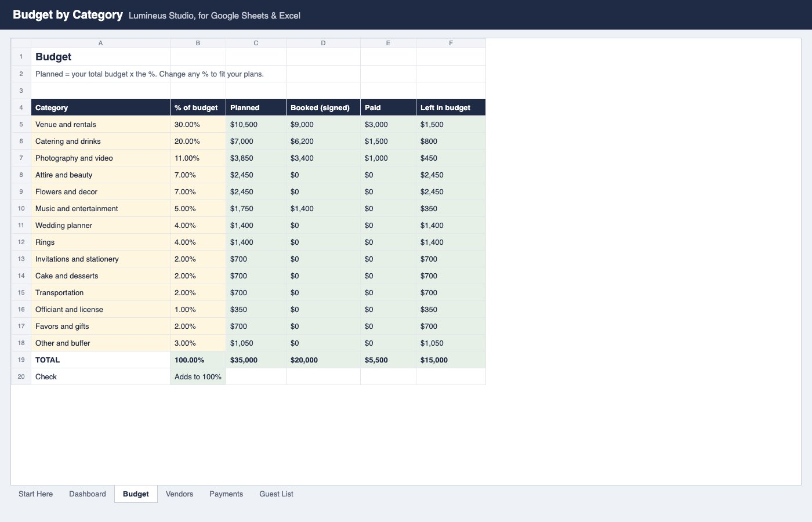Viewport: 812px width, 522px height.
Task: Click the 'Planned = your total budget' note
Action: pyautogui.click(x=150, y=74)
